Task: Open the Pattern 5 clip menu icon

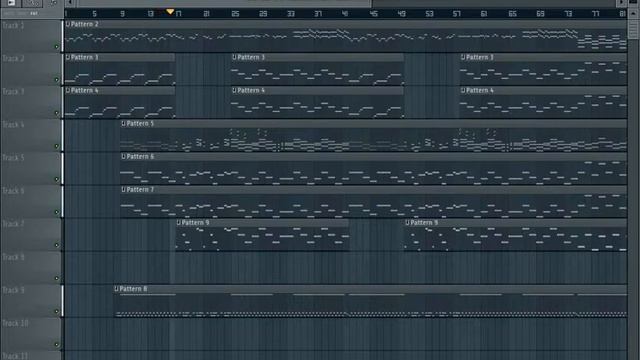Action: 123,124
